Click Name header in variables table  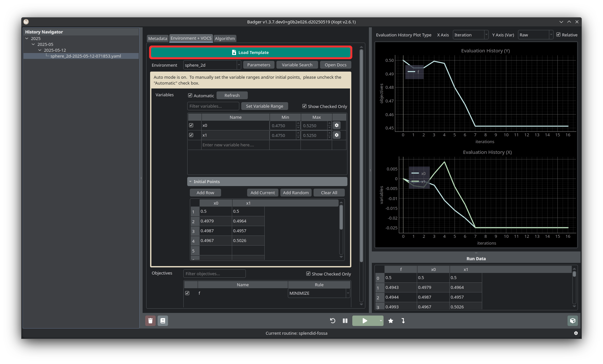coord(235,117)
